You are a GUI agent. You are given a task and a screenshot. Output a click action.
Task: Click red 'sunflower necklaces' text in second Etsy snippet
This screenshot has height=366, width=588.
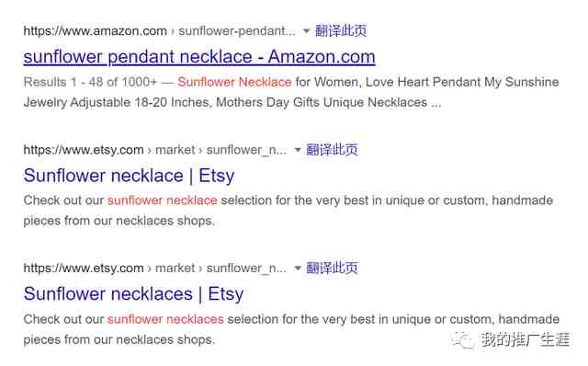165,319
